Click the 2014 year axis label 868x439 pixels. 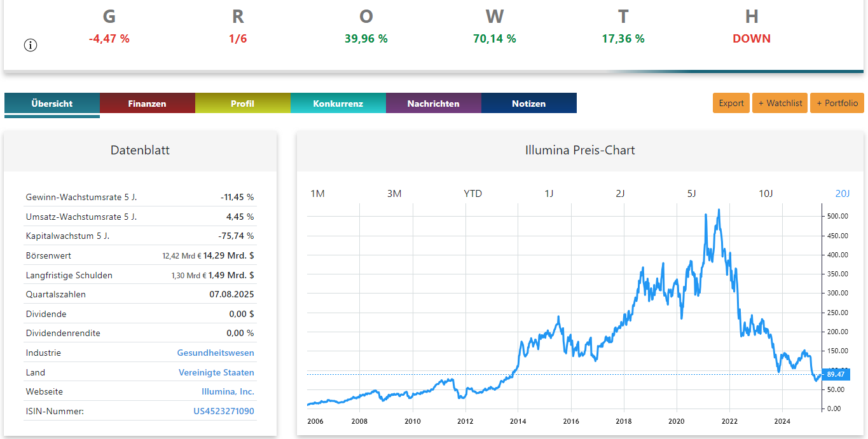[x=518, y=421]
